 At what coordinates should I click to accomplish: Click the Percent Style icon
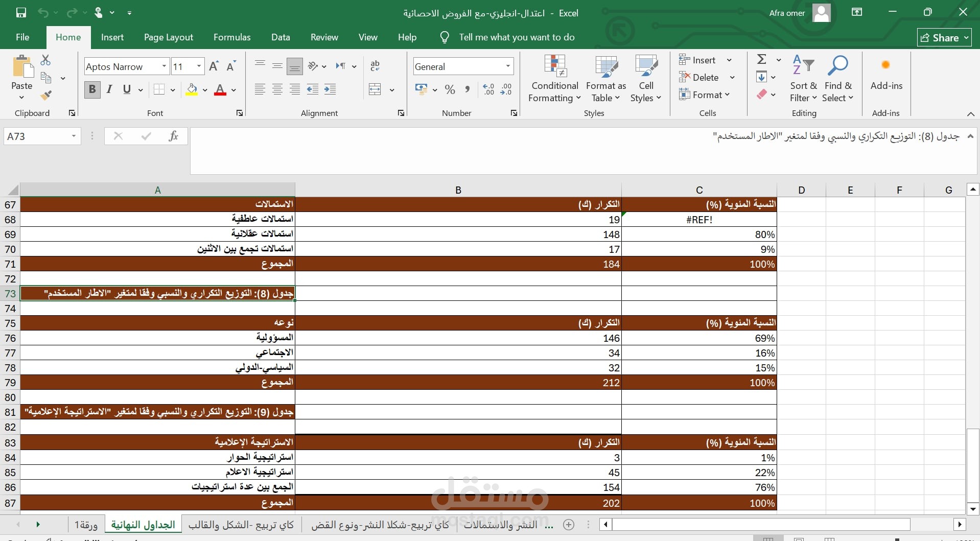(450, 90)
